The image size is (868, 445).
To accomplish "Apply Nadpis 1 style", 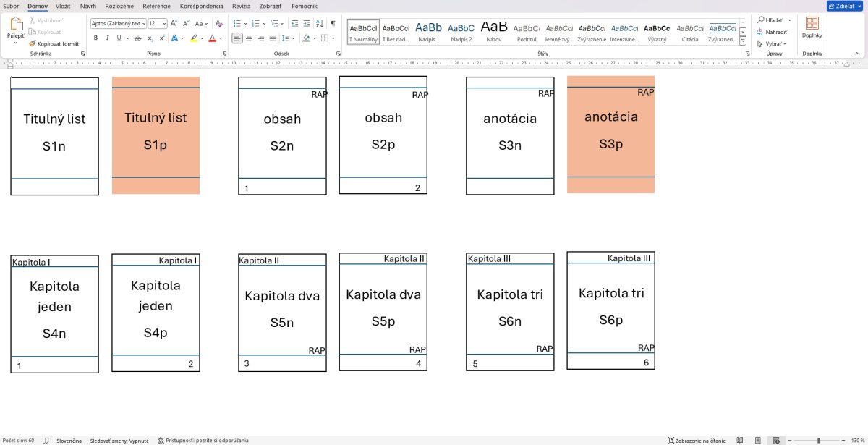I will tap(428, 31).
